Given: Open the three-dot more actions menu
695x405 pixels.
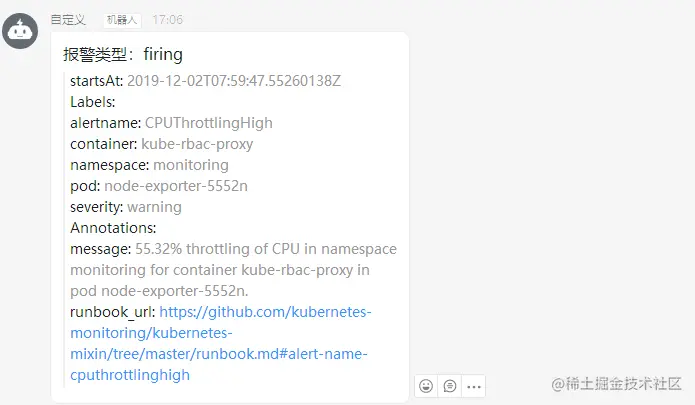Looking at the screenshot, I should click(x=474, y=386).
